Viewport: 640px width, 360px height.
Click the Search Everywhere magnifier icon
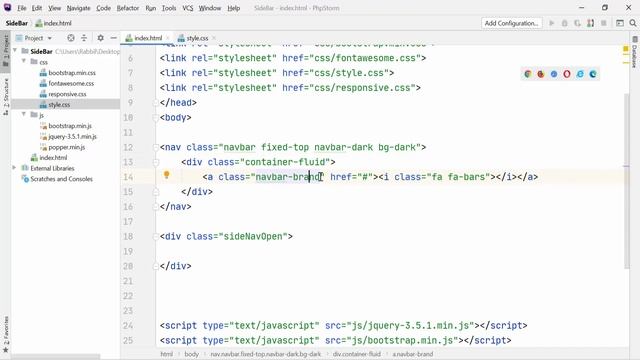[633, 23]
